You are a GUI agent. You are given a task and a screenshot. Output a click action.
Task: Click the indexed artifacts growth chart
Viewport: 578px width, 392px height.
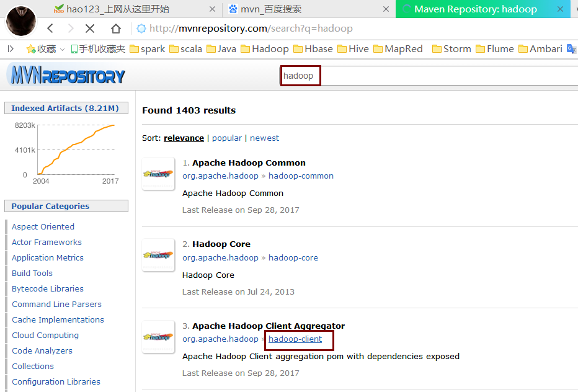tap(66, 153)
